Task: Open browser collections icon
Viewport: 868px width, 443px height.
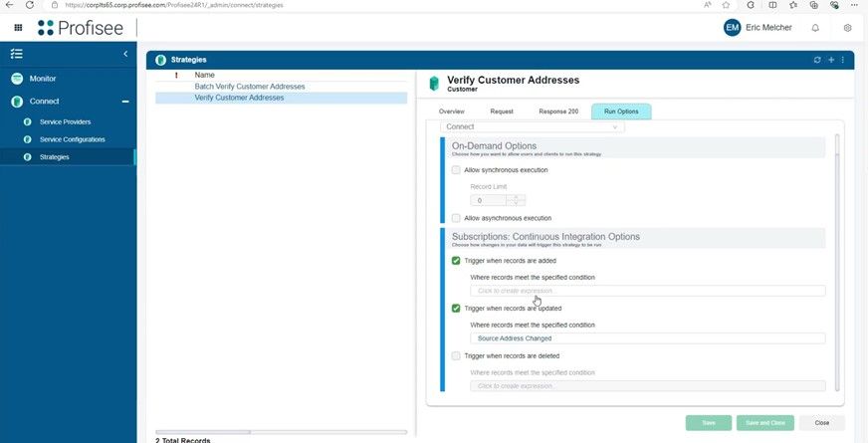Action: point(814,5)
